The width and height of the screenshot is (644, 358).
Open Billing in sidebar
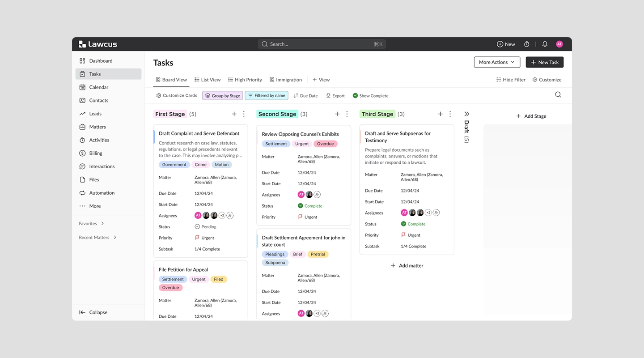point(108,153)
